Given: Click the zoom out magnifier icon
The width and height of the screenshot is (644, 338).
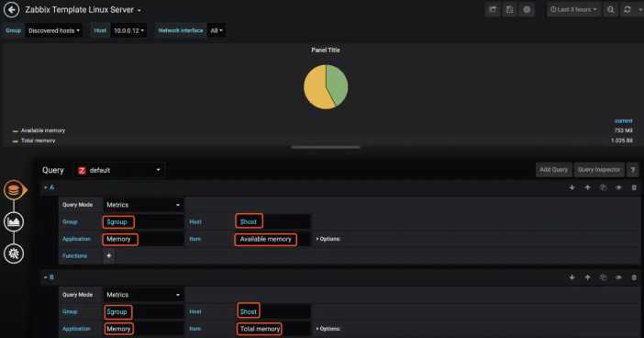Looking at the screenshot, I should pyautogui.click(x=611, y=9).
